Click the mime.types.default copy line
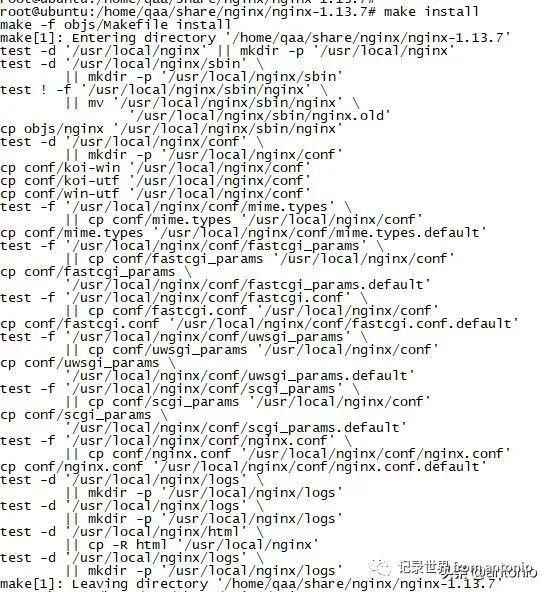The height and width of the screenshot is (592, 550). coord(243,233)
